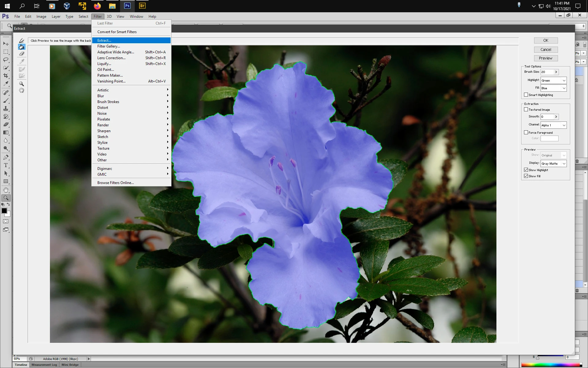Image resolution: width=588 pixels, height=368 pixels.
Task: Select the Fill bucket tool in Extract
Action: (21, 47)
